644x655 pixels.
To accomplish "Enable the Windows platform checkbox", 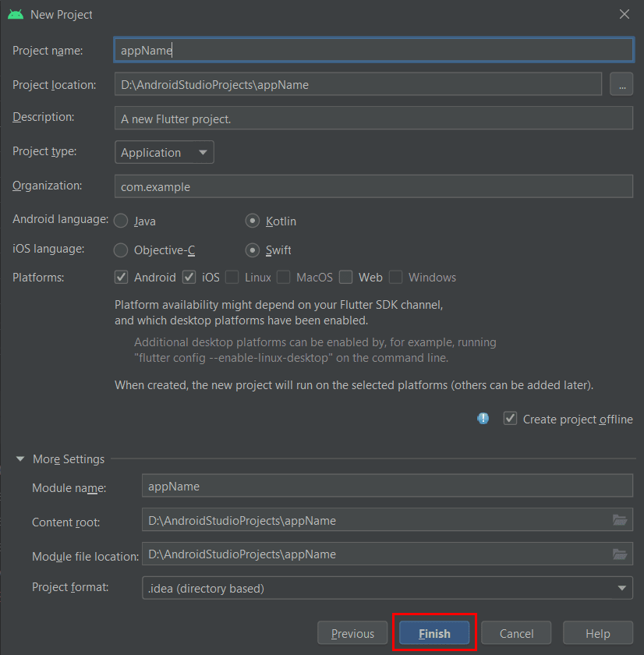I will (395, 277).
